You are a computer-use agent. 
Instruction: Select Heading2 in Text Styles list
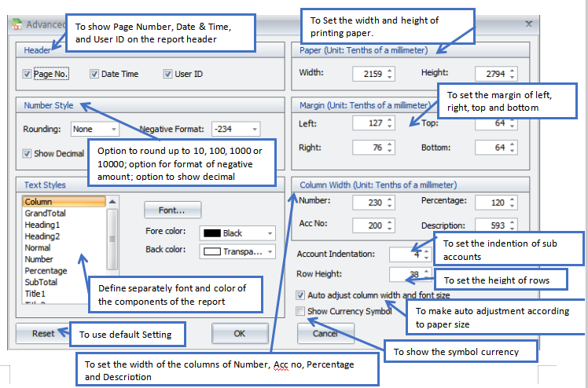[64, 236]
